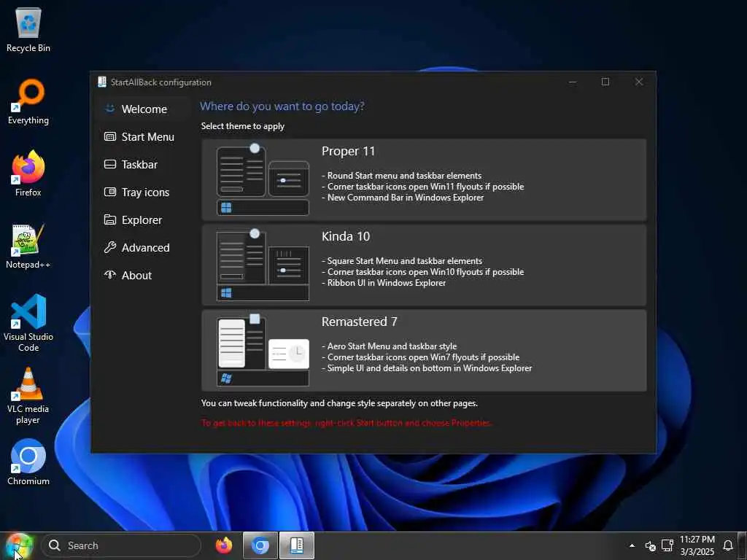The image size is (747, 560).
Task: Click the Kinda 10 theme preview thumbnail
Action: coord(263,265)
